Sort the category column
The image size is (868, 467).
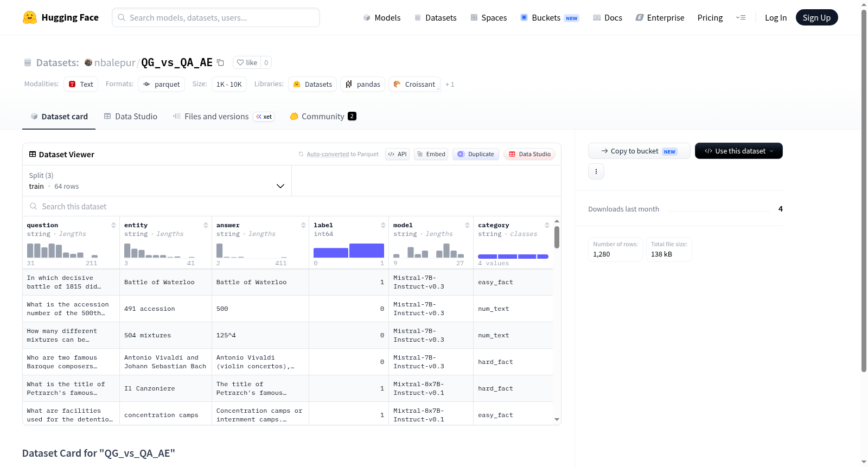click(x=547, y=225)
